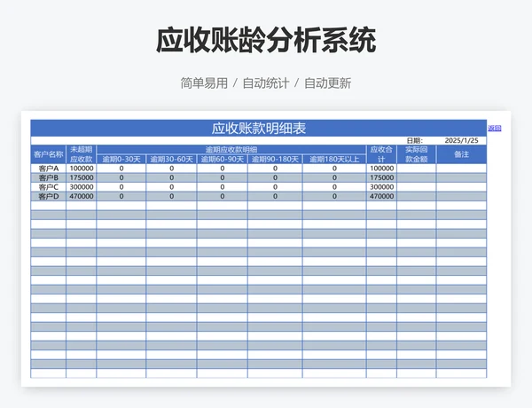Viewport: 532px width, 408px height.
Task: Select 客户B's 逾期30-60天 zero cell
Action: (x=171, y=177)
